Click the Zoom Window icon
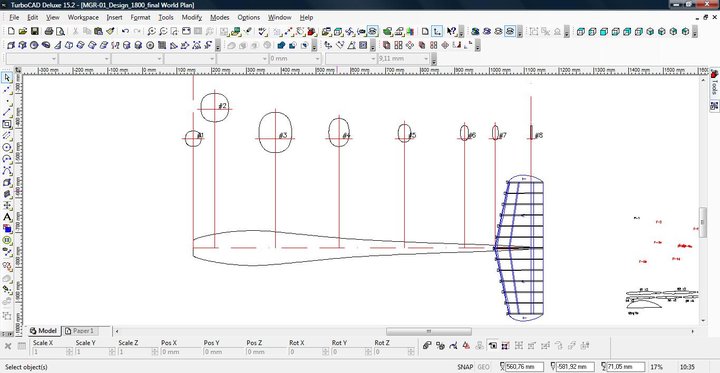720x373 pixels. [x=175, y=31]
